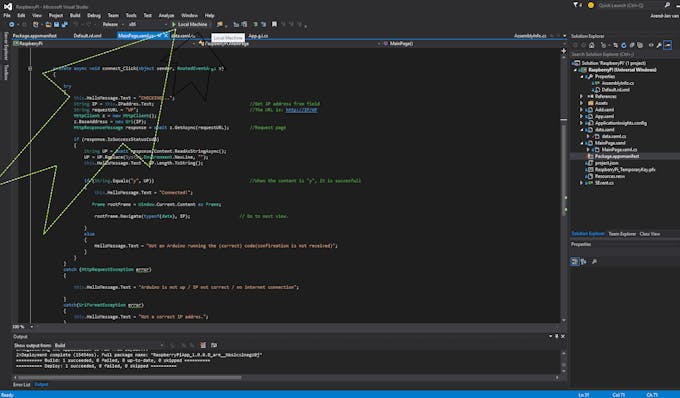Viewport: 680px width, 398px height.
Task: Click the Solution Explorer Collapse All icon
Action: tap(632, 45)
